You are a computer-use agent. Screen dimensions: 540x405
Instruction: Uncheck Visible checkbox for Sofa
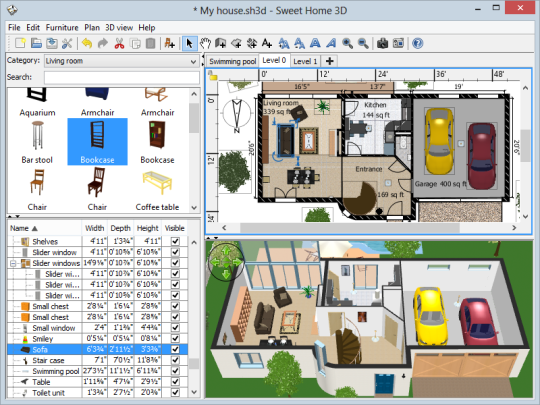point(175,349)
